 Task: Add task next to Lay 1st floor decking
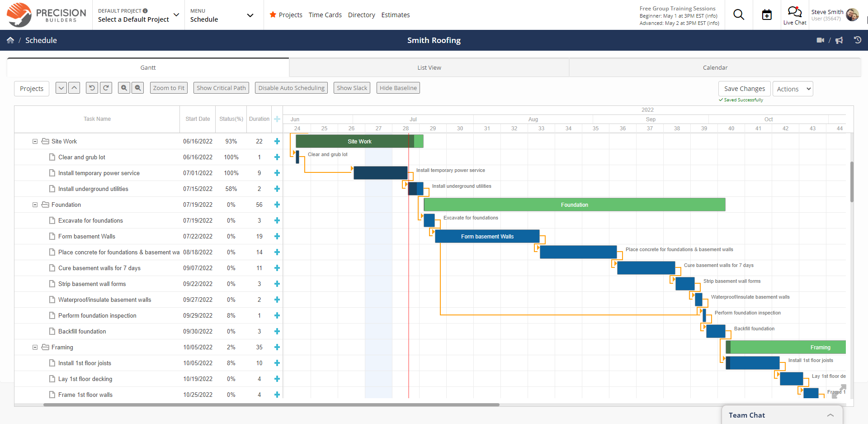tap(277, 379)
